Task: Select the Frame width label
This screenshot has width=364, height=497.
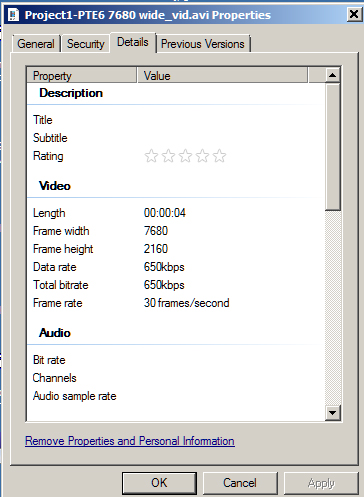Action: coord(61,231)
